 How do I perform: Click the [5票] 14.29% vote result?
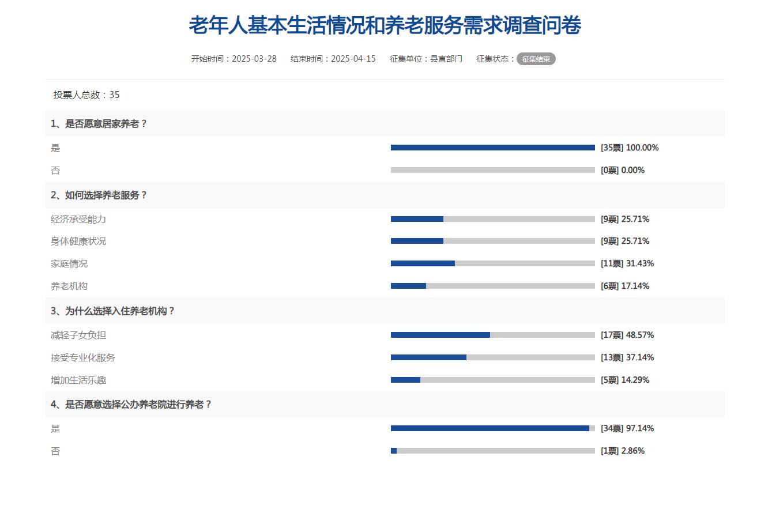tap(625, 380)
